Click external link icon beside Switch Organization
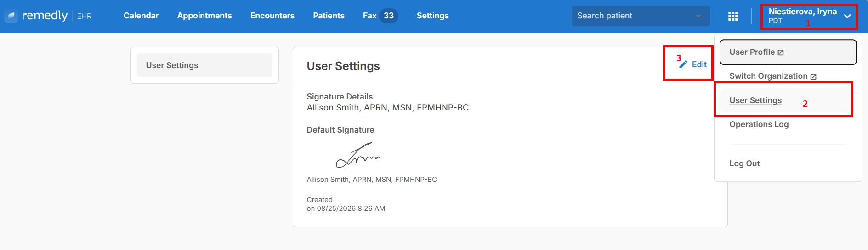The image size is (868, 250). (813, 76)
